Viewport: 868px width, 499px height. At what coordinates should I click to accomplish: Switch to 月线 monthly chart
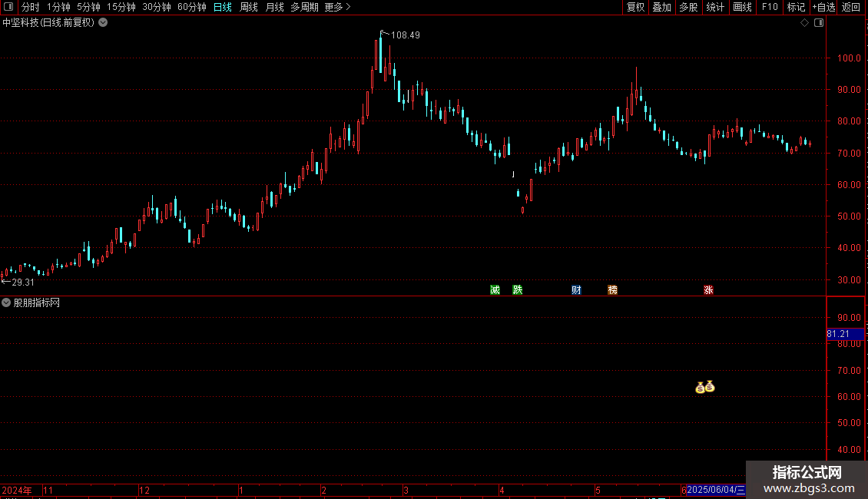point(274,7)
